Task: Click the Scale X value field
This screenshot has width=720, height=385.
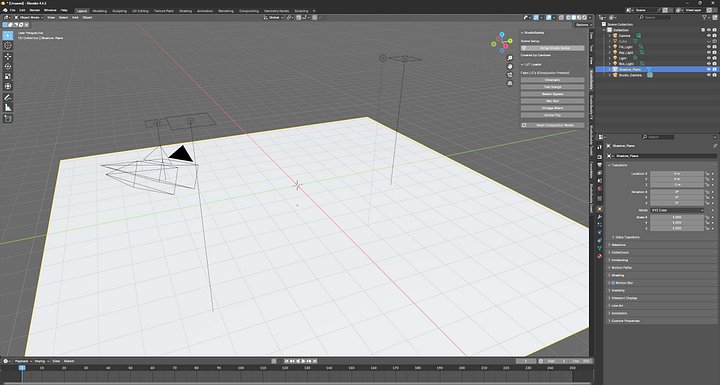Action: 677,217
